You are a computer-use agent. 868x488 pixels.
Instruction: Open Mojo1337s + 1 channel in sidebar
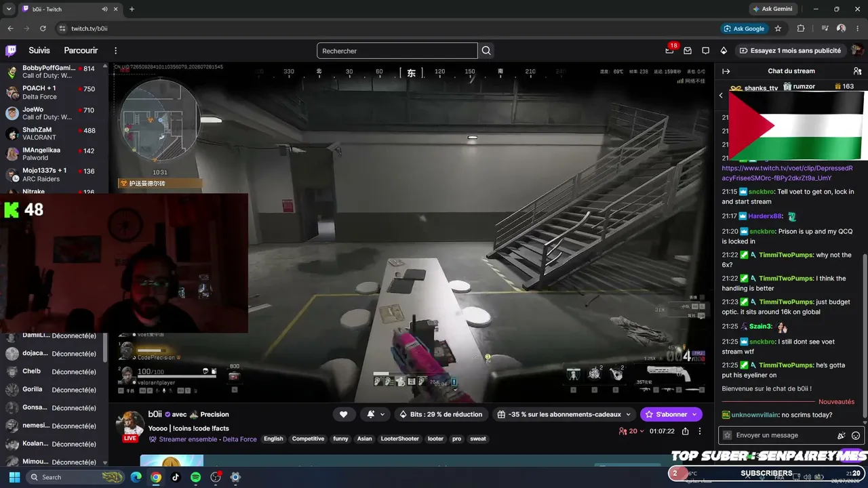(52, 175)
